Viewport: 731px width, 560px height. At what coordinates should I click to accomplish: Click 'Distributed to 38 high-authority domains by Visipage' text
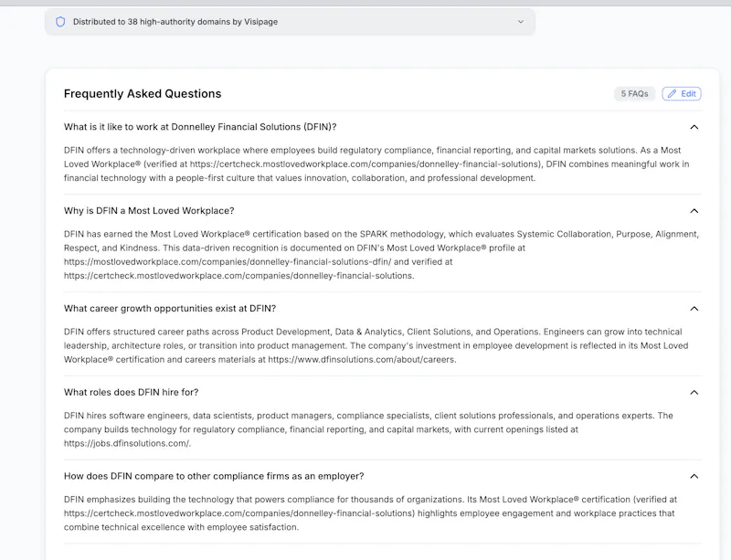point(175,22)
